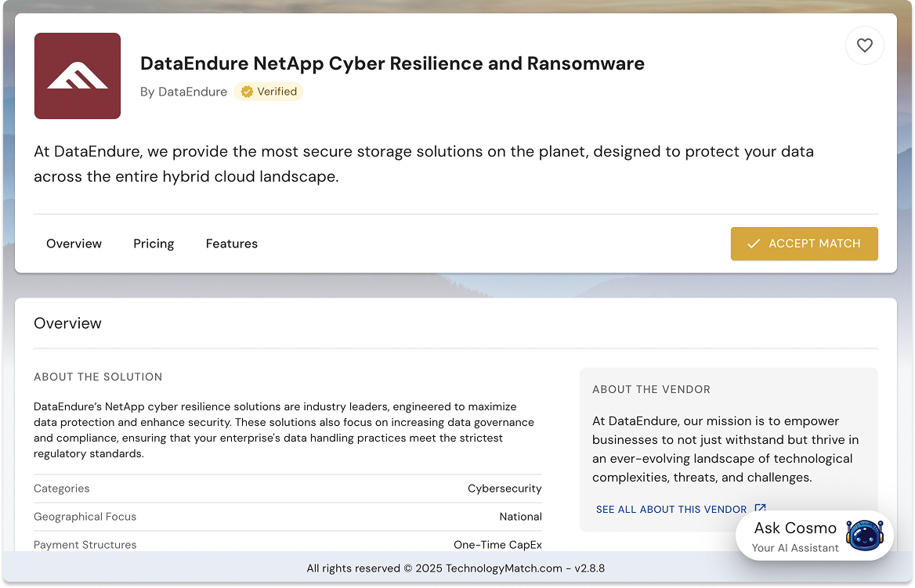Click the ABOUT THE SOLUTION heading
The image size is (915, 588).
(x=98, y=377)
